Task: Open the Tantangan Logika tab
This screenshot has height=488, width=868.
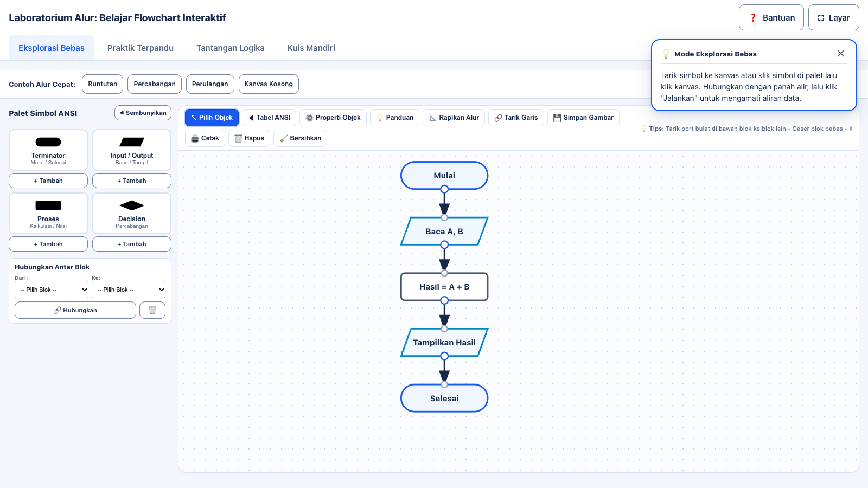Action: [231, 48]
